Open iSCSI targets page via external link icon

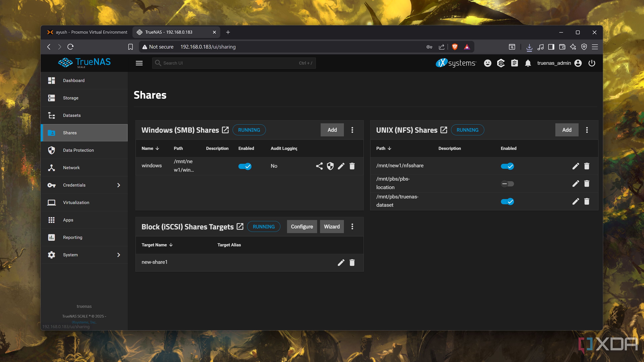pyautogui.click(x=240, y=227)
